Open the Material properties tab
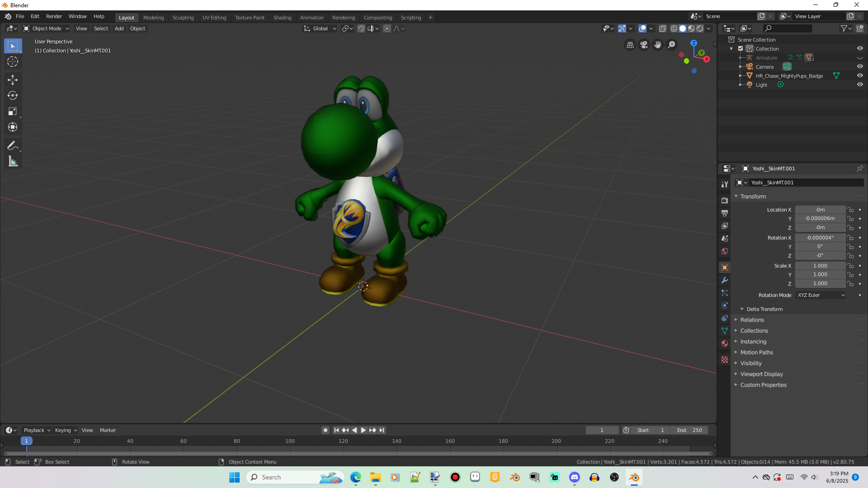The width and height of the screenshot is (868, 488). [x=725, y=343]
